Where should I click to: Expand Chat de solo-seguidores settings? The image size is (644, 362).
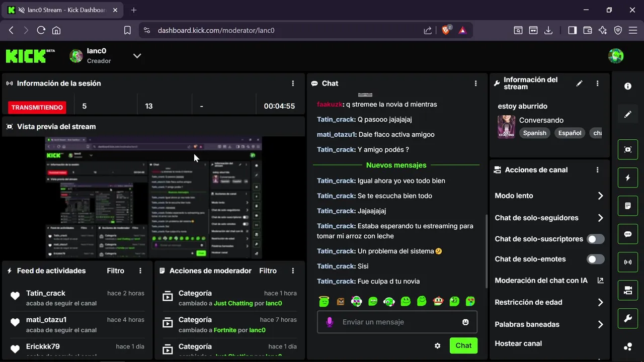pos(600,218)
